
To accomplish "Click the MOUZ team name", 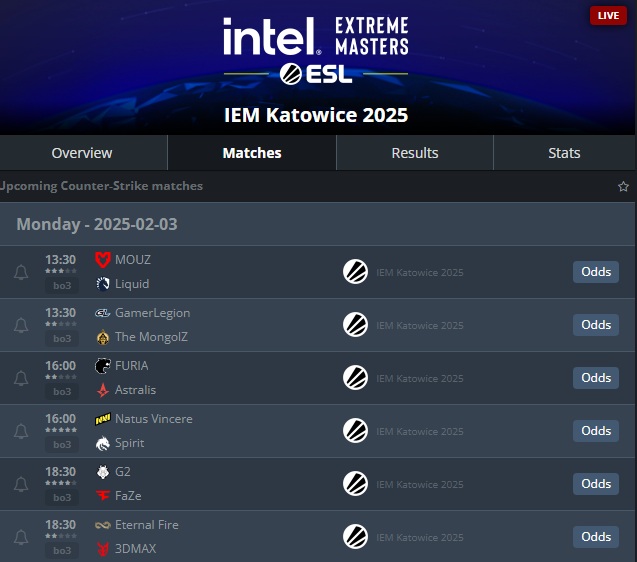I will 133,260.
